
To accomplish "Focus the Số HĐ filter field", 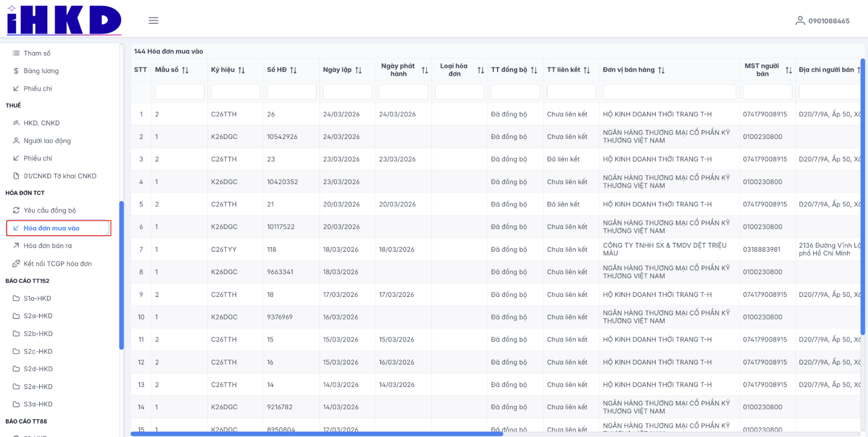I will coord(291,92).
